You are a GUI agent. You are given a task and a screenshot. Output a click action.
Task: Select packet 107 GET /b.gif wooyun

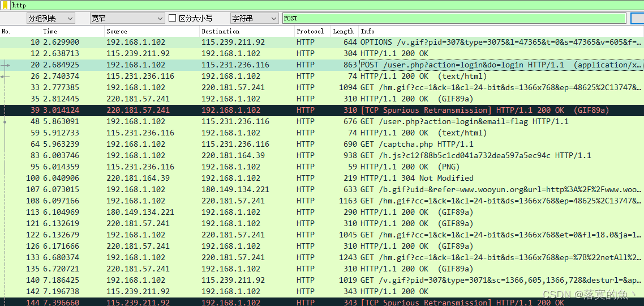click(322, 190)
